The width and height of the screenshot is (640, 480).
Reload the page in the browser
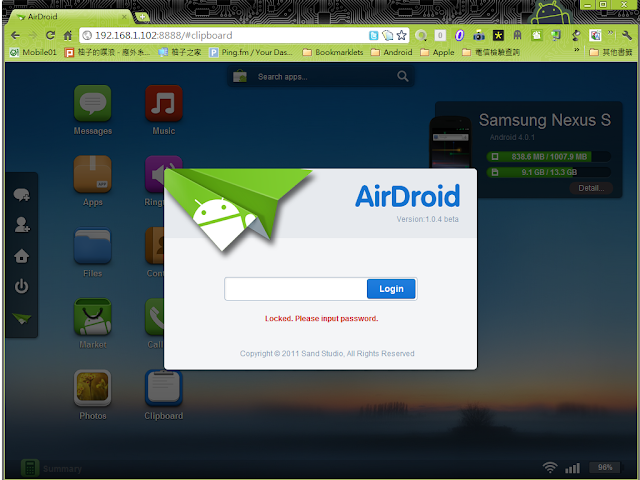pyautogui.click(x=50, y=36)
